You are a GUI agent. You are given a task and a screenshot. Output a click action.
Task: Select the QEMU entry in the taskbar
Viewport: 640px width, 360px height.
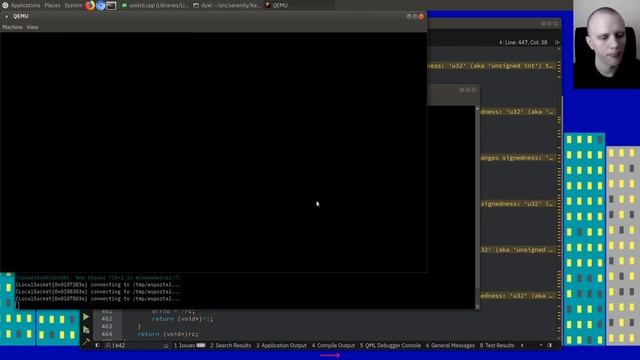tap(277, 5)
